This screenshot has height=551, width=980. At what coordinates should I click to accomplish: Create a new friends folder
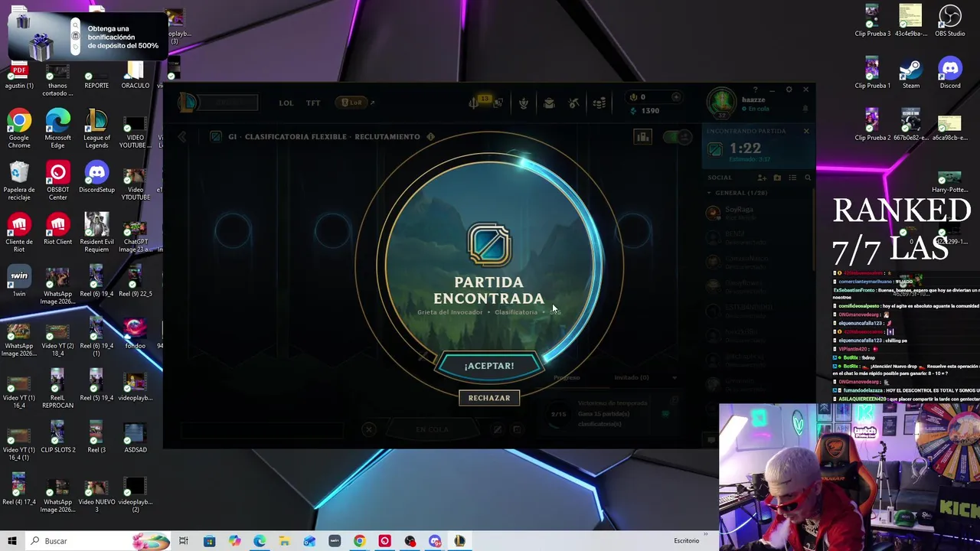point(777,178)
